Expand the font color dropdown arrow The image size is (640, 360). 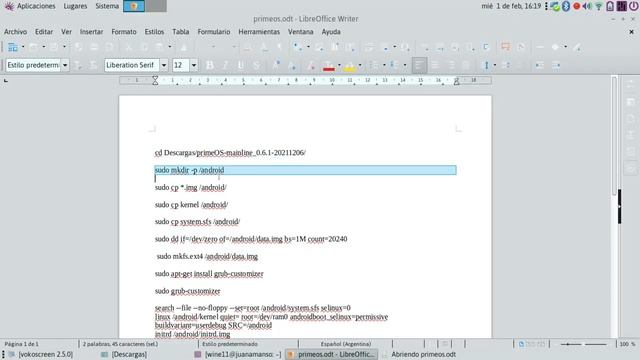pyautogui.click(x=339, y=65)
